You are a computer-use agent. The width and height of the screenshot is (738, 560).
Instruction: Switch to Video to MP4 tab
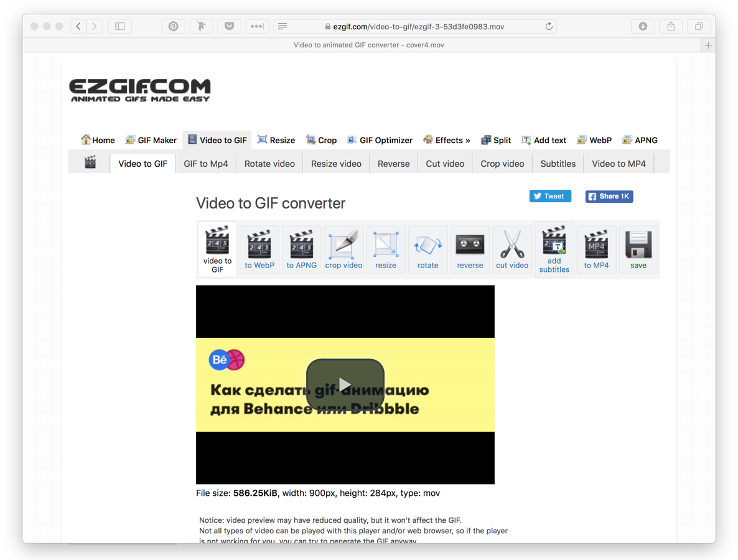pos(619,163)
